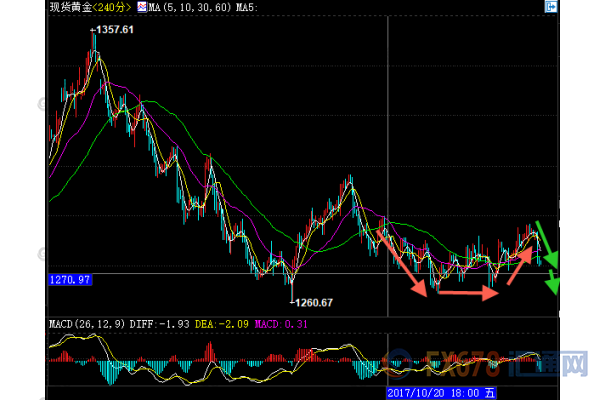The height and width of the screenshot is (400, 606).
Task: Click the 1270.97 price marker
Action: [70, 279]
